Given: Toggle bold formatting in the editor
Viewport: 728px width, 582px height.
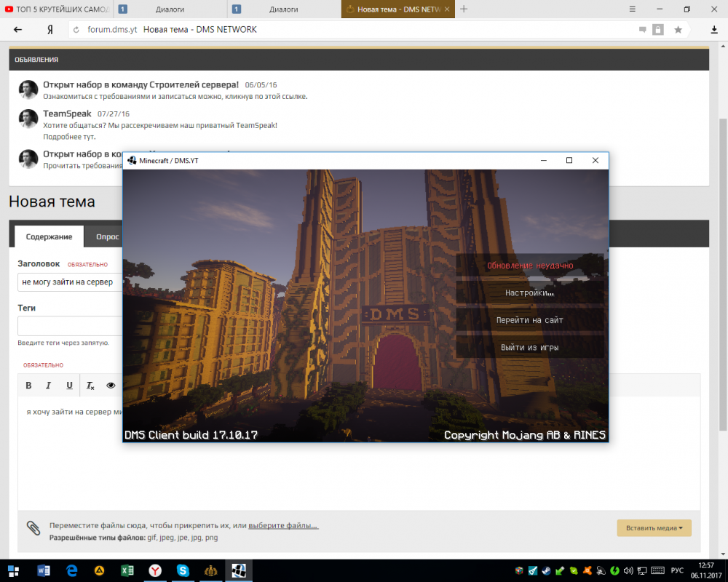Looking at the screenshot, I should 29,386.
